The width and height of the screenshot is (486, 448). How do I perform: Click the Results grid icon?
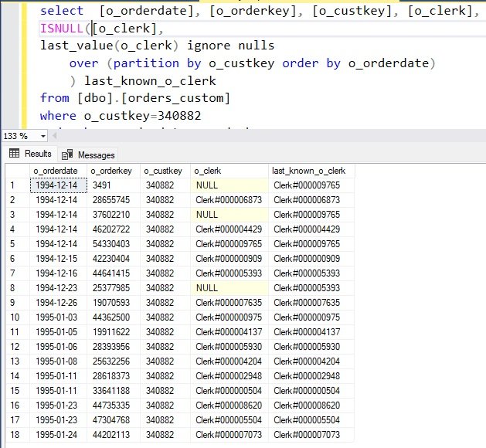(x=14, y=153)
